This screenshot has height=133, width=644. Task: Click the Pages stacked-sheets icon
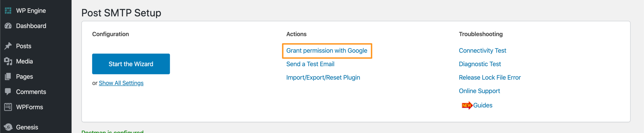(8, 76)
